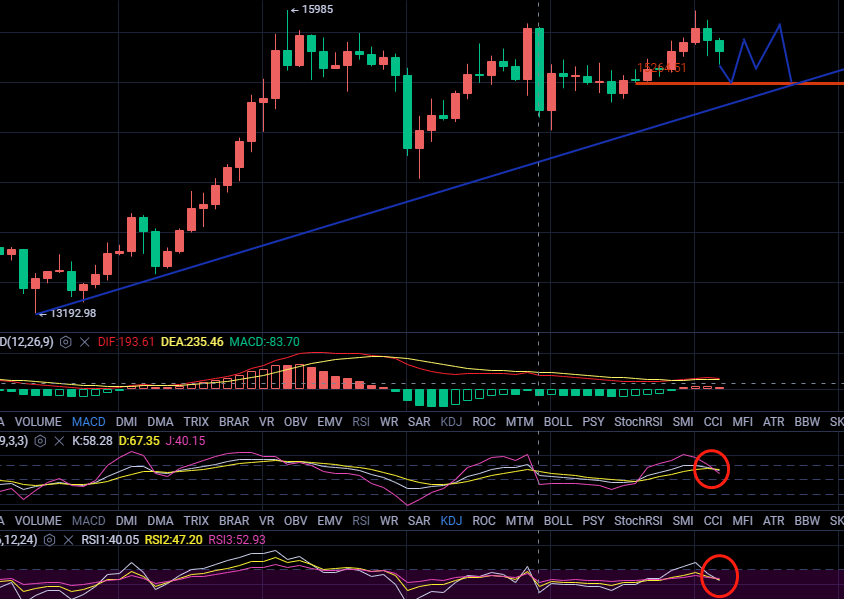Switch to CCI in the row under KDJ chart

(713, 521)
